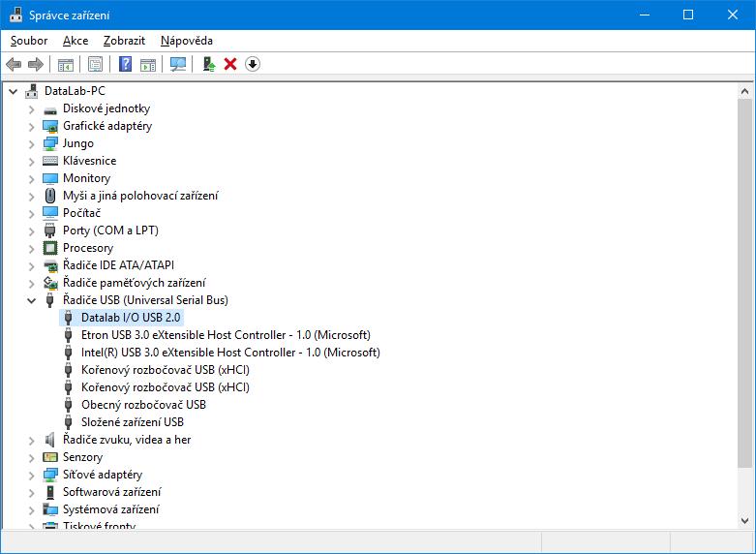This screenshot has height=554, width=756.
Task: Click the Grafické adaptéry icon
Action: [50, 127]
